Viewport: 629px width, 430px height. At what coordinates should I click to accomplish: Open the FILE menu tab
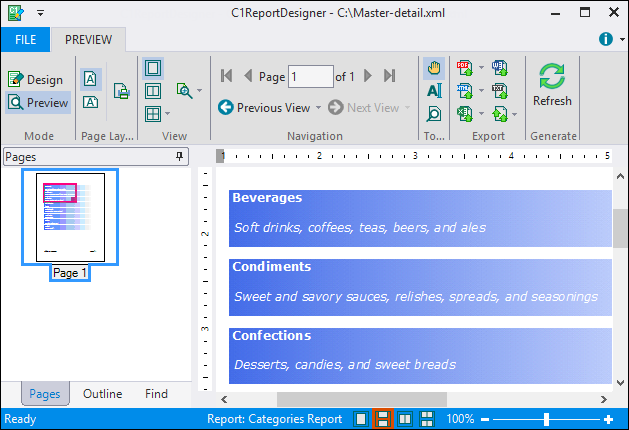[25, 40]
